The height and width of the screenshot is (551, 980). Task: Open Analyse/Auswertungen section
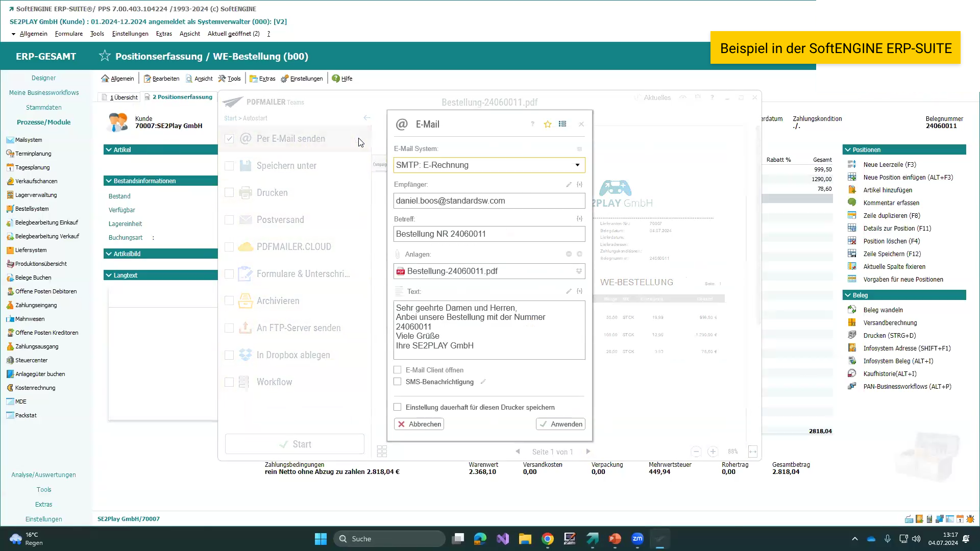coord(44,474)
